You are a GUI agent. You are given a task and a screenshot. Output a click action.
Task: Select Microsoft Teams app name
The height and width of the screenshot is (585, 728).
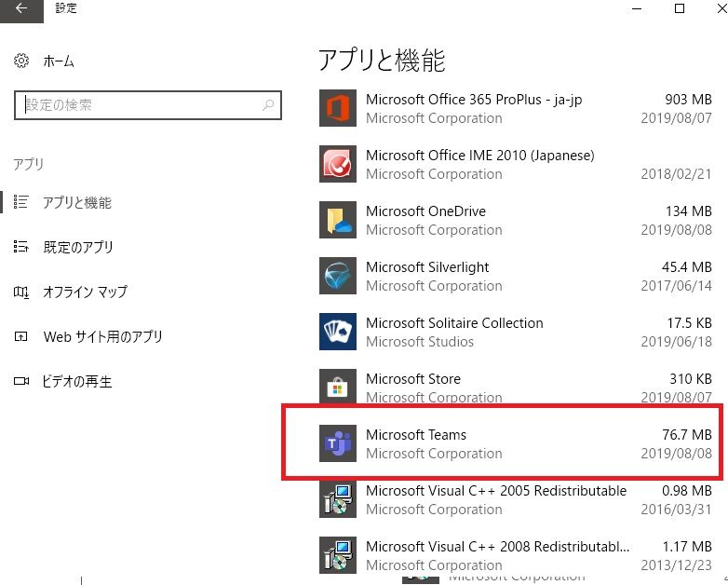click(x=415, y=435)
